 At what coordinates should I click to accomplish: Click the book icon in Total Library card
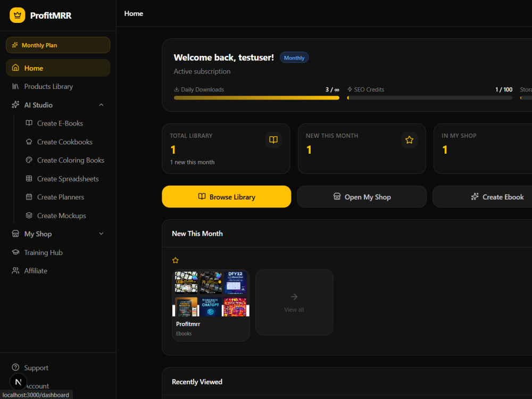[x=273, y=140]
